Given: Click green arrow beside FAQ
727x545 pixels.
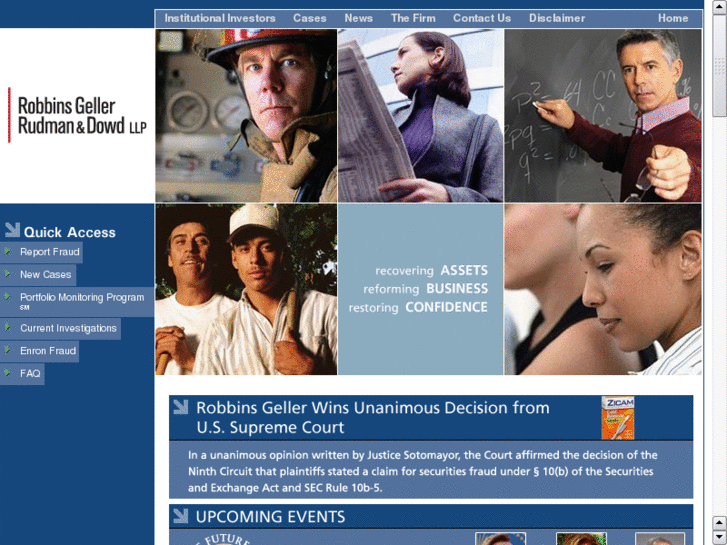Looking at the screenshot, I should 7,372.
